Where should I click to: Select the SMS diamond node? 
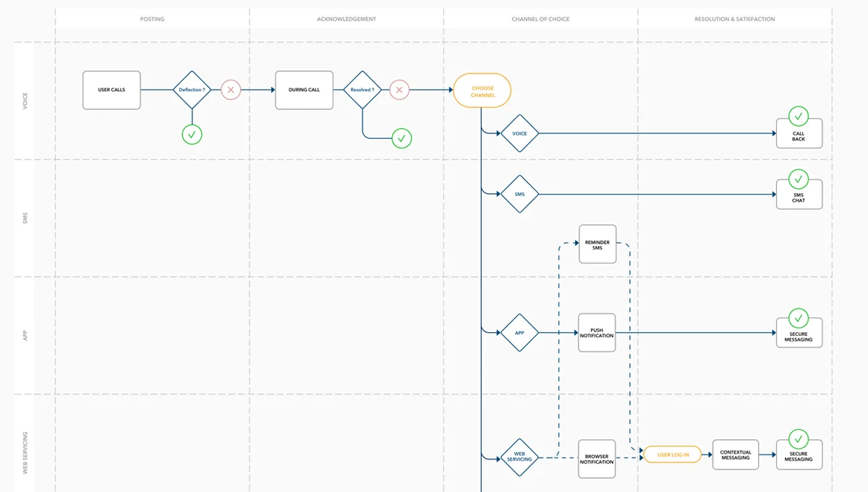click(x=519, y=194)
